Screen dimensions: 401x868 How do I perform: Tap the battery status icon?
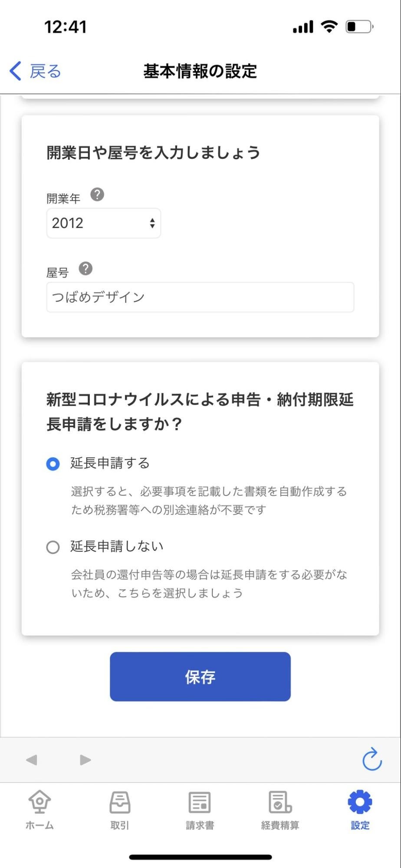[359, 27]
